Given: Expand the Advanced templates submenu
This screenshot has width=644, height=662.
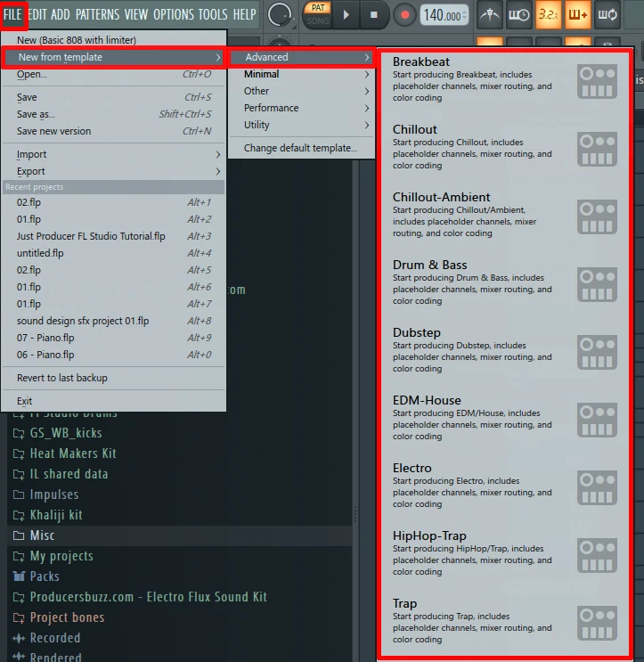Looking at the screenshot, I should pyautogui.click(x=302, y=57).
